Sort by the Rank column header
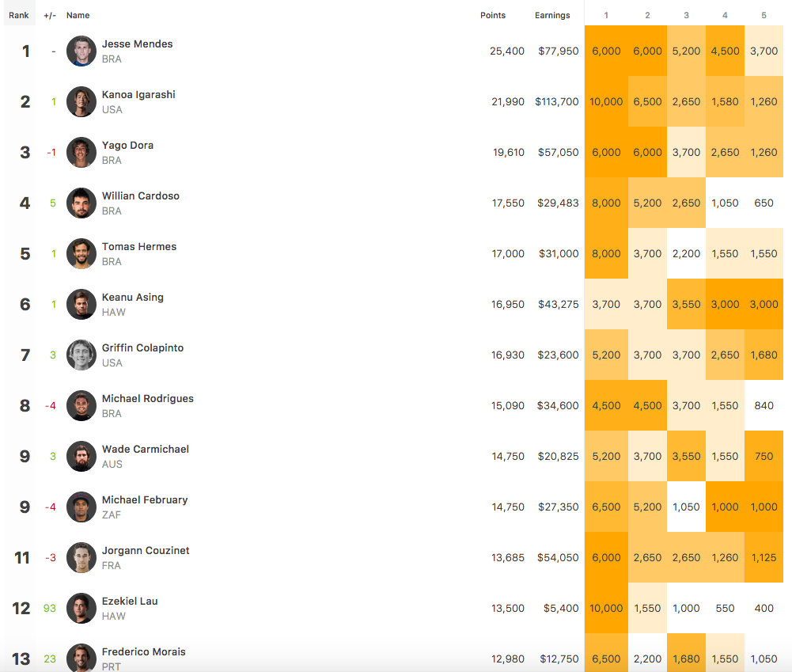The image size is (792, 672). 19,15
